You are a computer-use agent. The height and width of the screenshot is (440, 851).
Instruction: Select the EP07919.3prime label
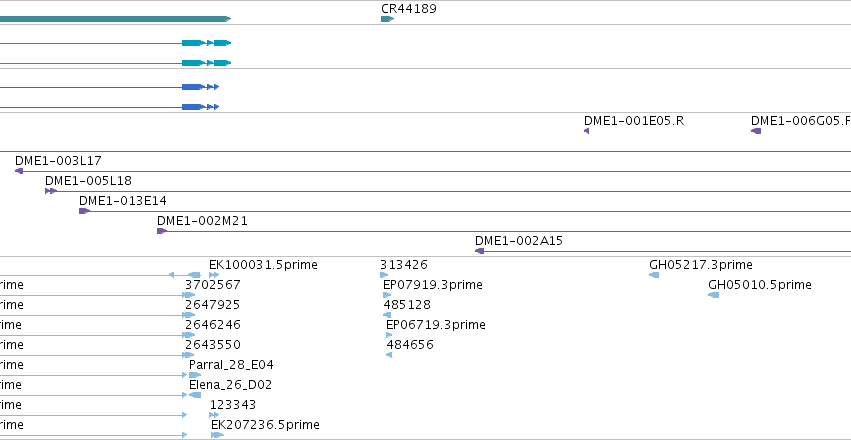[x=433, y=285]
